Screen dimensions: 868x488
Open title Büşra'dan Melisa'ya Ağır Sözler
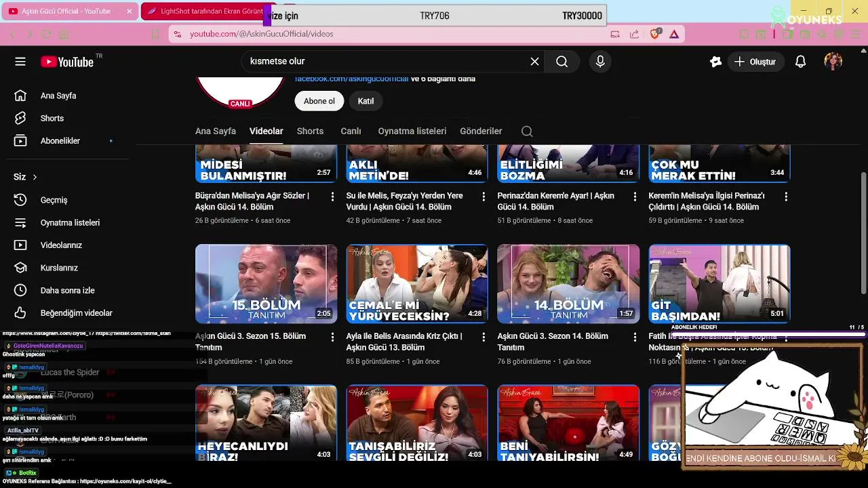coord(252,201)
